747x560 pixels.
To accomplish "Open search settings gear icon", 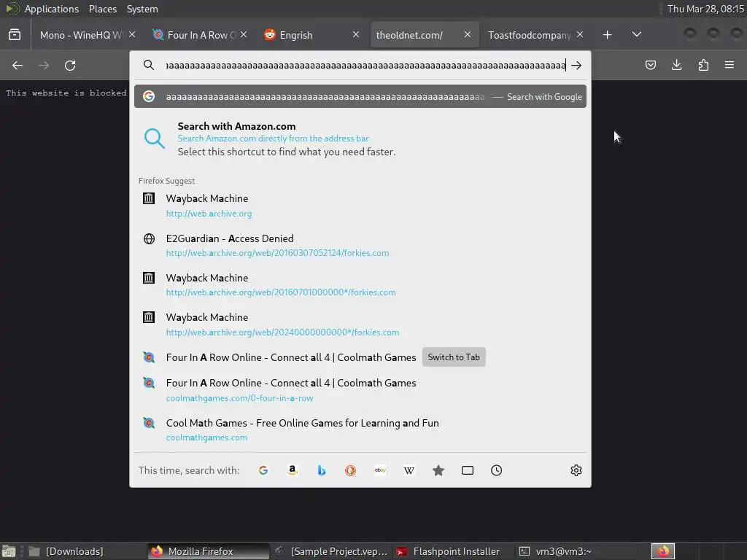I will coord(576,470).
